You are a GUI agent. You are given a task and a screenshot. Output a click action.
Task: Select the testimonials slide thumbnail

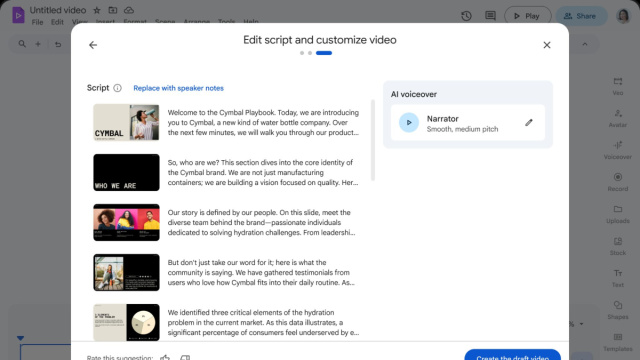point(126,272)
